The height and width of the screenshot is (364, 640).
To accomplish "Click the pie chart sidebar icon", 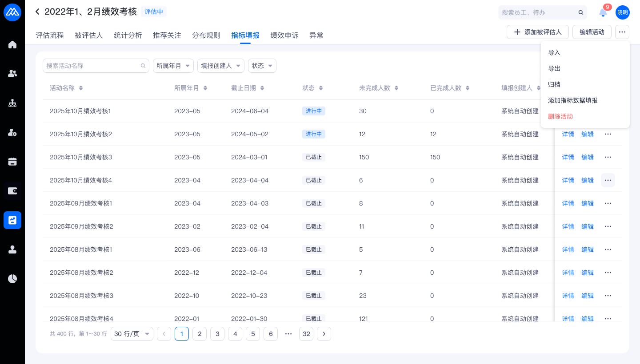I will [12, 279].
